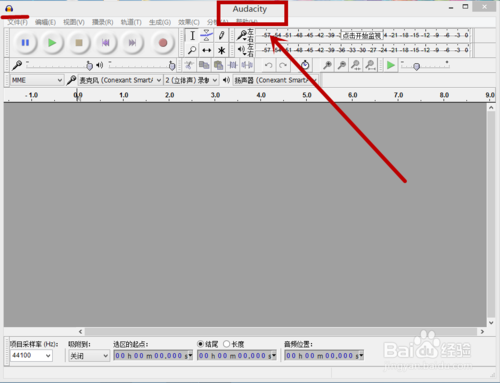Screen dimensions: 500x383
Task: Select the Time Shift double-arrow tool
Action: 207,50
